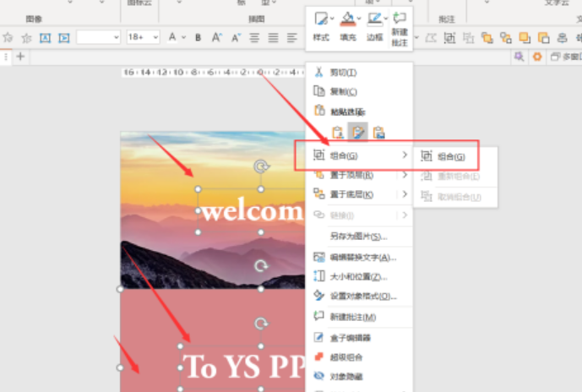Expand the 边框 border dropdown arrow
The image size is (582, 392).
[x=386, y=19]
